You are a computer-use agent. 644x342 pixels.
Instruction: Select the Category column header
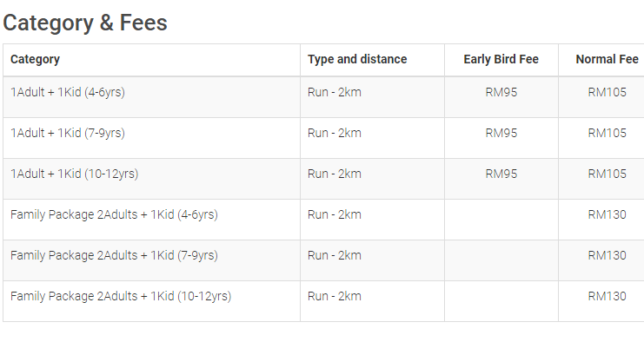35,60
